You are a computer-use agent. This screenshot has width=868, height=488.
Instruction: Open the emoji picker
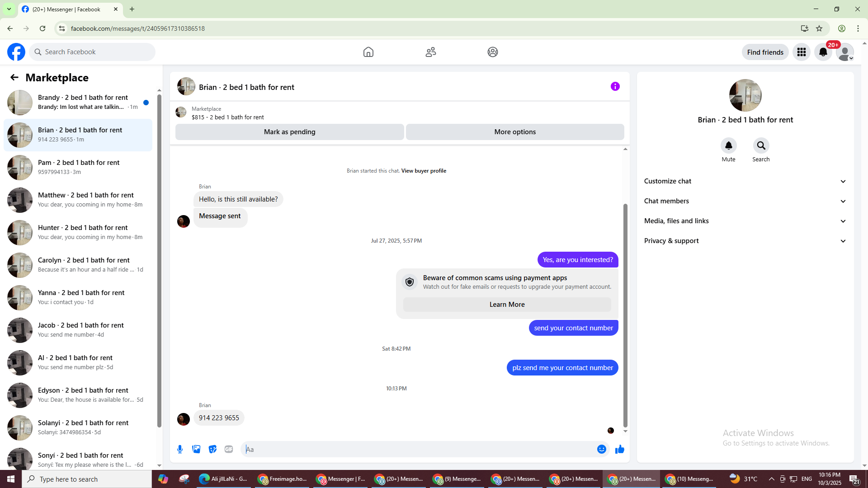[x=602, y=449]
